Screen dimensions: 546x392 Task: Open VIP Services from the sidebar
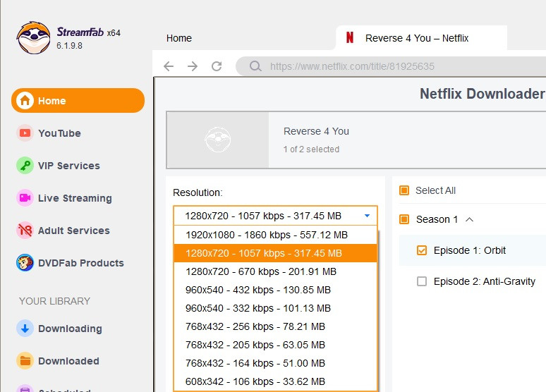tap(68, 166)
